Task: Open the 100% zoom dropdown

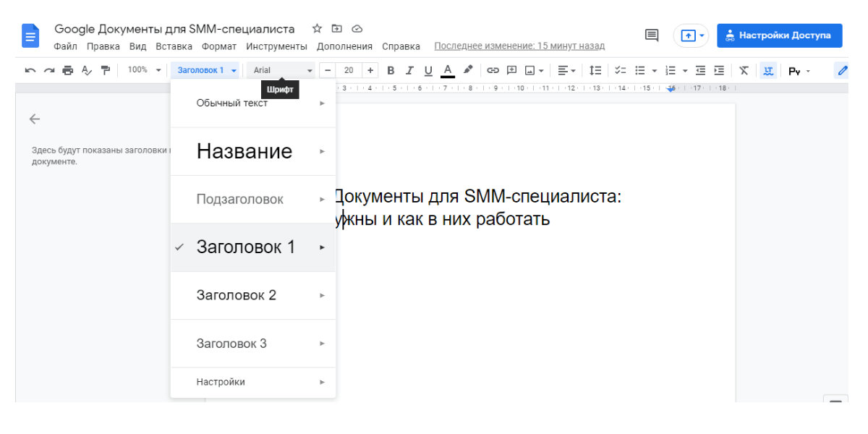Action: pyautogui.click(x=143, y=70)
